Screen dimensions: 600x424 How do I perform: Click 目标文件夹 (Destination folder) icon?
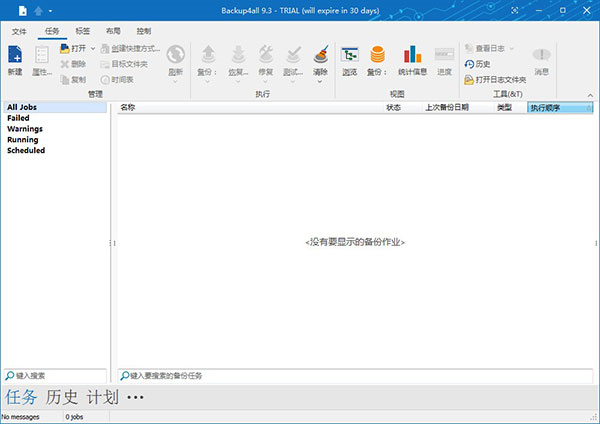(105, 64)
